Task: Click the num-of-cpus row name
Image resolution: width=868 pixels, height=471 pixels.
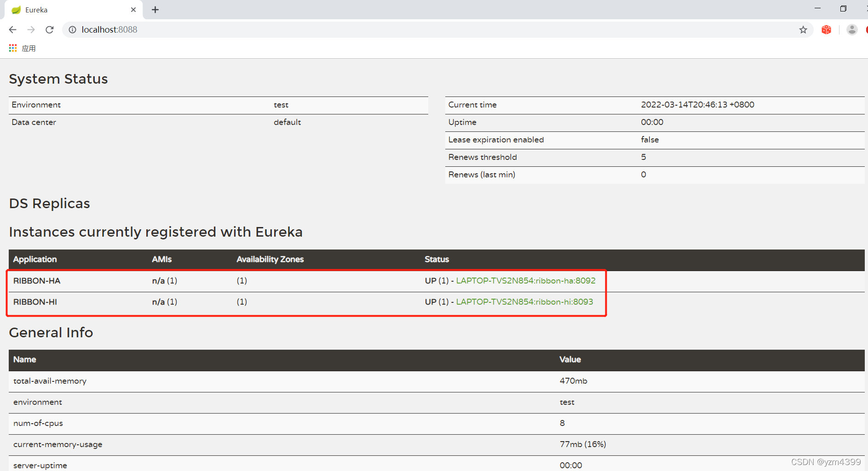Action: [38, 423]
